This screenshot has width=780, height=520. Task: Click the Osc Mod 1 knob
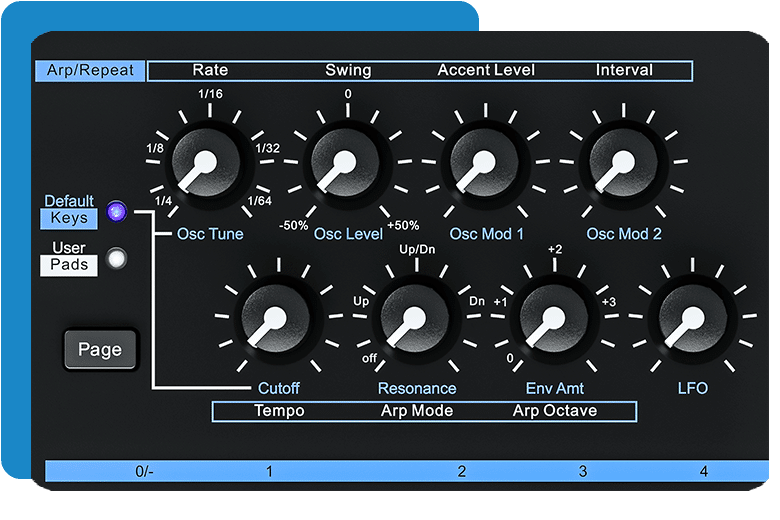pyautogui.click(x=486, y=163)
